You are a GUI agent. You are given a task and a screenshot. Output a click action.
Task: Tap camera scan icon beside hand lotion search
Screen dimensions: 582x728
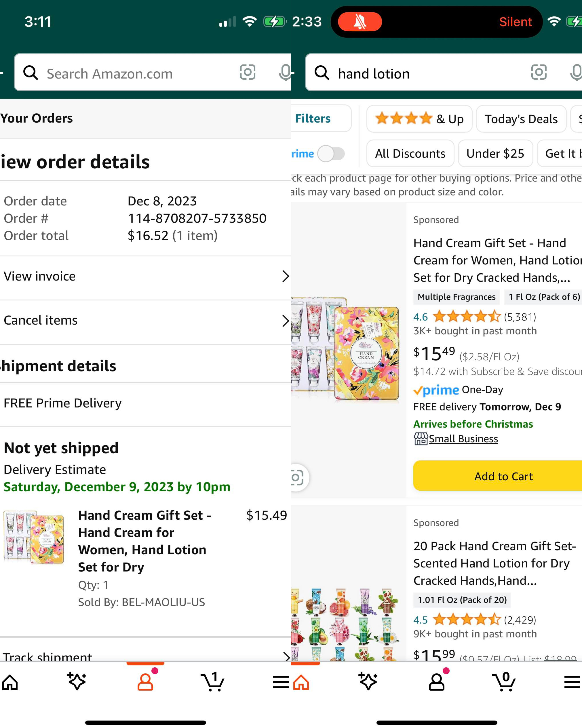(x=539, y=72)
